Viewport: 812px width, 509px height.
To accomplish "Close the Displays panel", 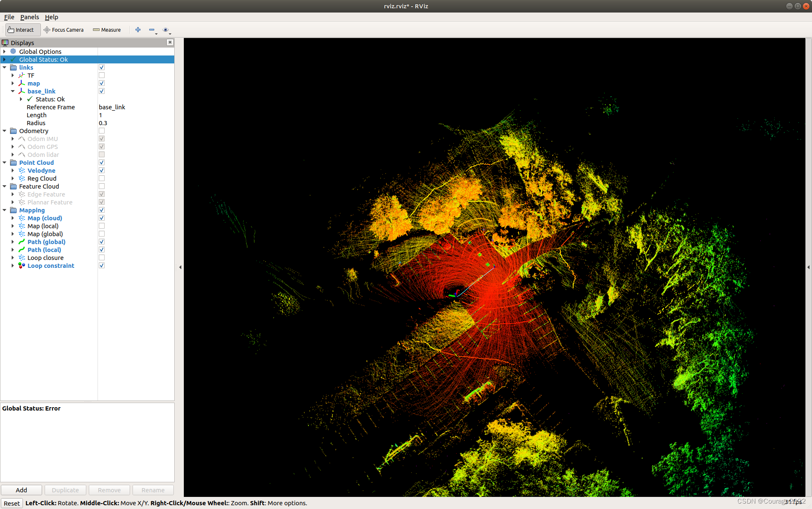I will pos(170,42).
